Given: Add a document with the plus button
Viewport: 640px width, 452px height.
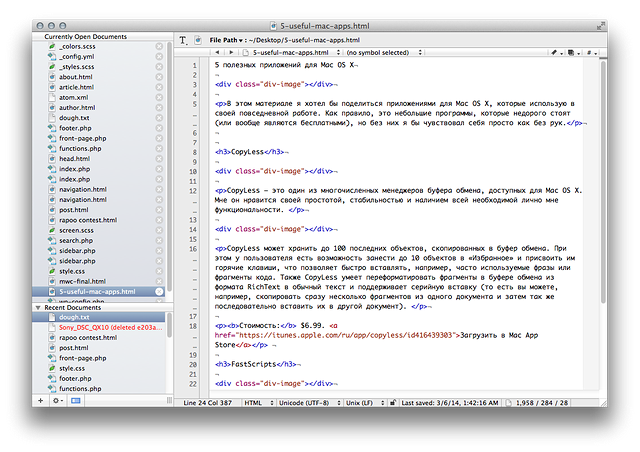Looking at the screenshot, I should (40, 401).
